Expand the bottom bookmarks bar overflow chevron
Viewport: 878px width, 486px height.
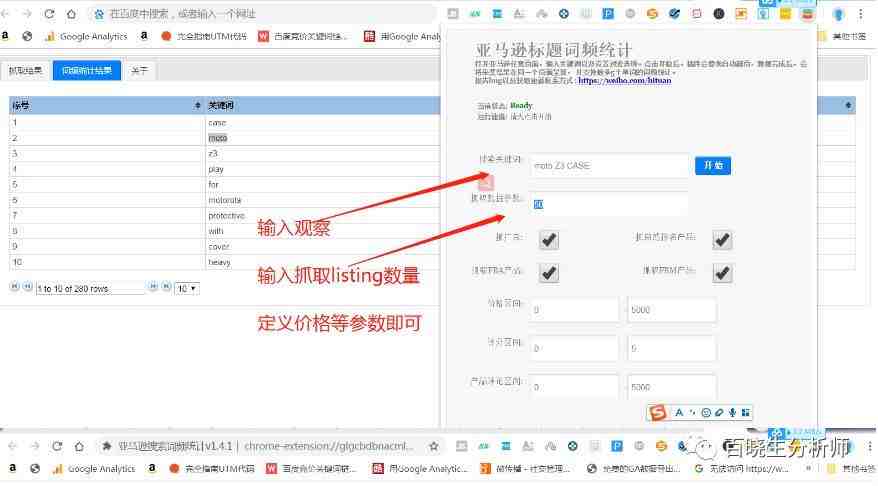coord(808,468)
